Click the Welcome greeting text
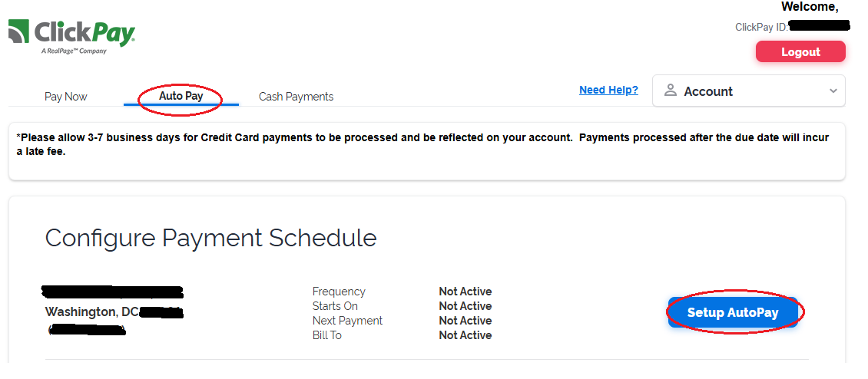Viewport: 868px width, 379px height. click(x=809, y=7)
